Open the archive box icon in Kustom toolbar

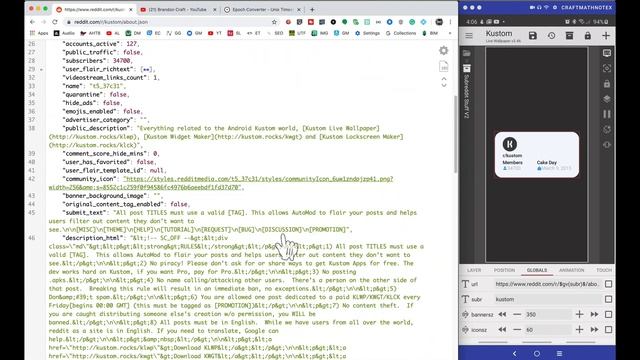[x=569, y=36]
